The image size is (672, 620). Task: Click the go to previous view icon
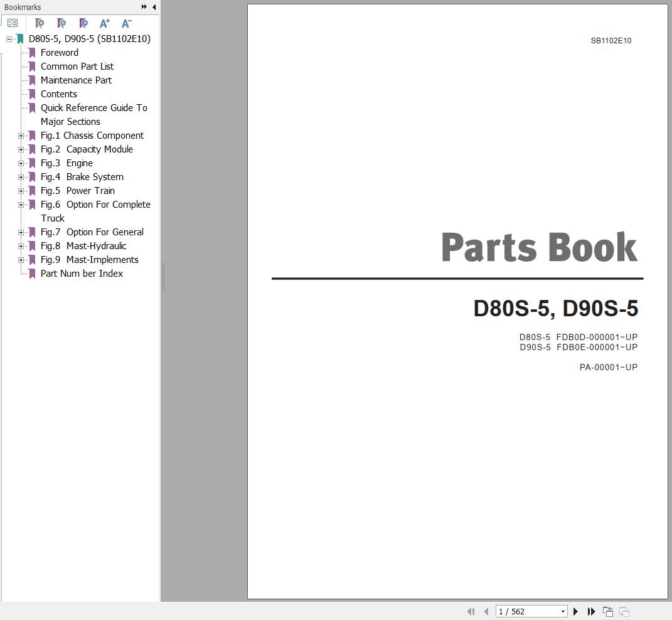coord(608,611)
